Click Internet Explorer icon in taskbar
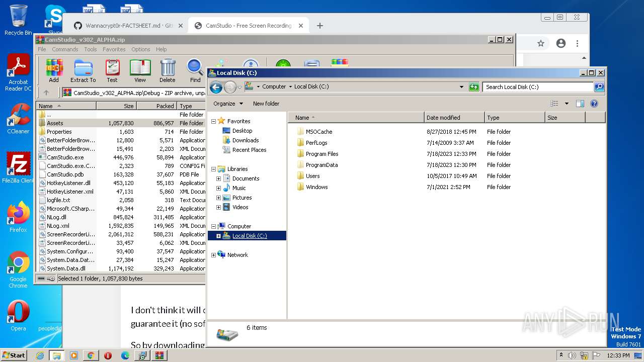 40,355
